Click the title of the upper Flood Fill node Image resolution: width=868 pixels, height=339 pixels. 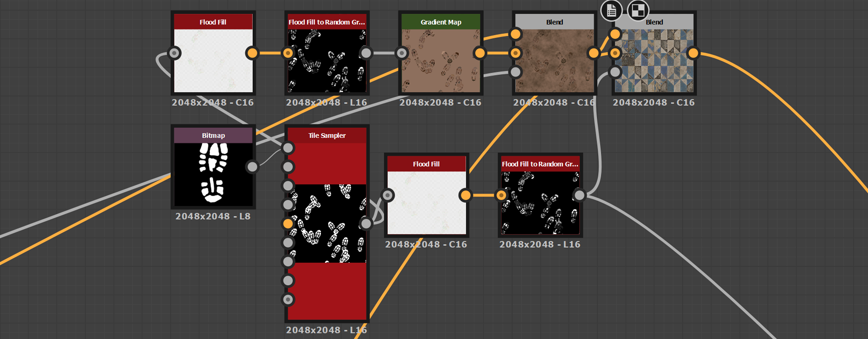click(x=213, y=22)
